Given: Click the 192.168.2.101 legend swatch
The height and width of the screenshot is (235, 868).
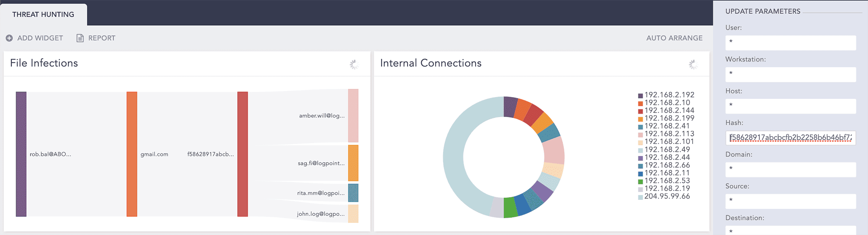Looking at the screenshot, I should [641, 143].
